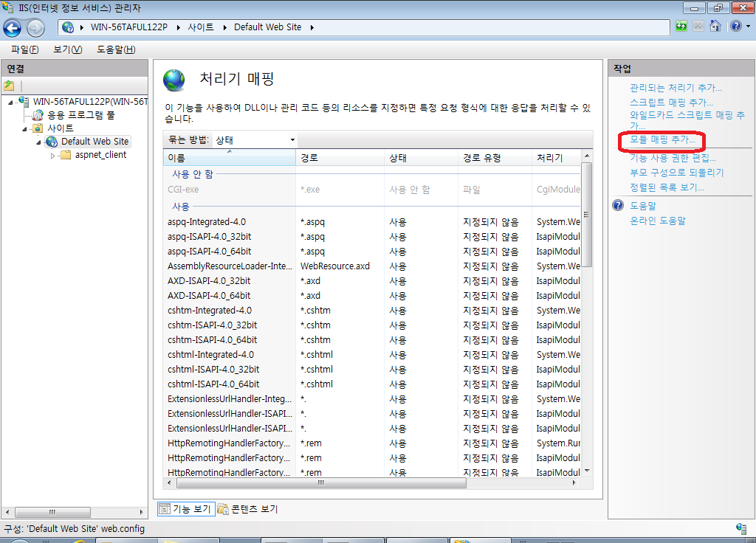Click the back navigation arrow
The height and width of the screenshot is (543, 756).
pyautogui.click(x=13, y=27)
